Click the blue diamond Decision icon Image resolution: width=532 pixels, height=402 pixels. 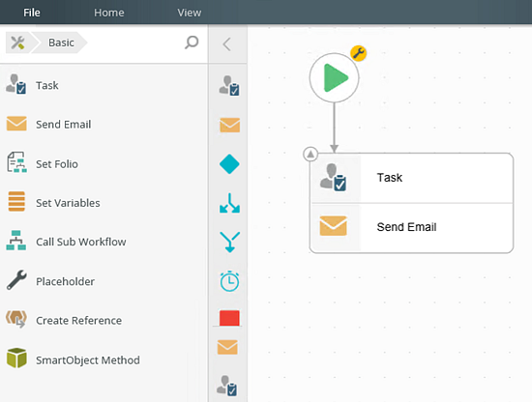click(x=229, y=164)
